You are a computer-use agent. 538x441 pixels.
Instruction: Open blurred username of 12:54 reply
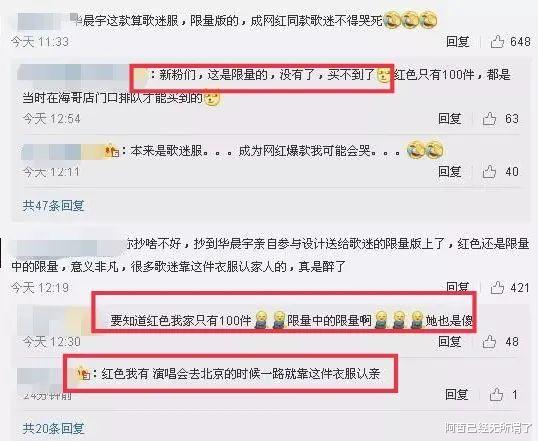82,74
